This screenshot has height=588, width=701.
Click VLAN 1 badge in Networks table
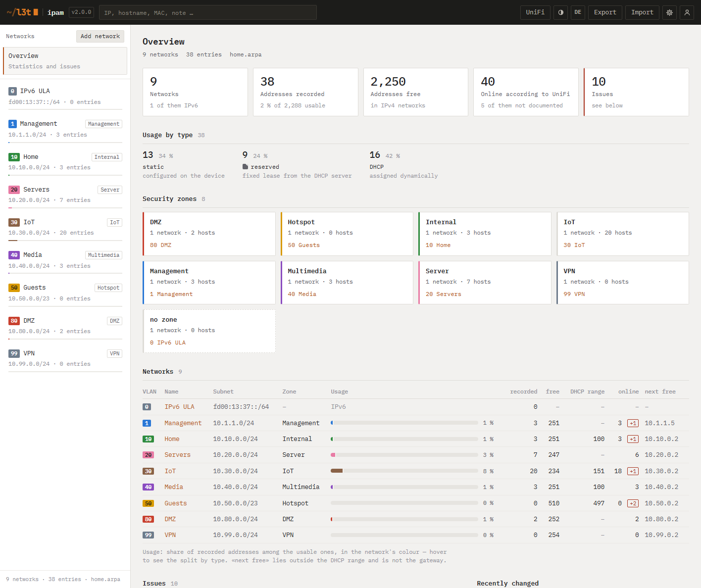[x=147, y=423]
